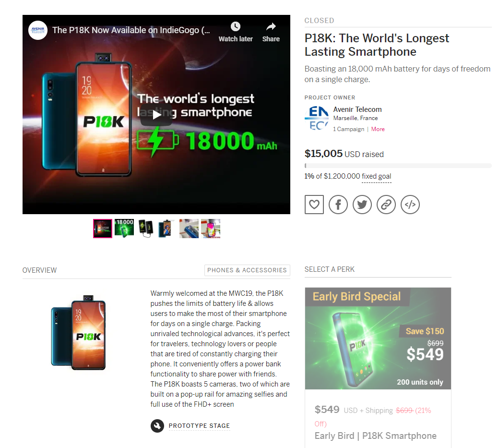Click the Avenir Telecom channel avatar
Viewport: 499px width, 448px height.
pos(38,30)
